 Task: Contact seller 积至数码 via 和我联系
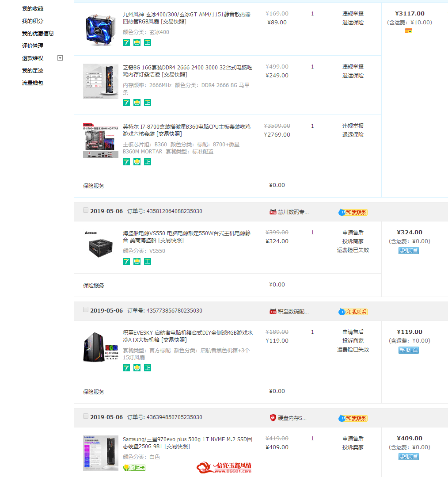[353, 312]
